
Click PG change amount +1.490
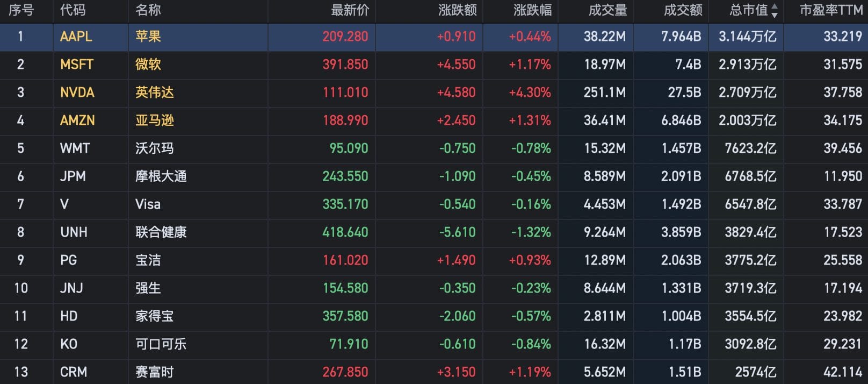pyautogui.click(x=457, y=260)
